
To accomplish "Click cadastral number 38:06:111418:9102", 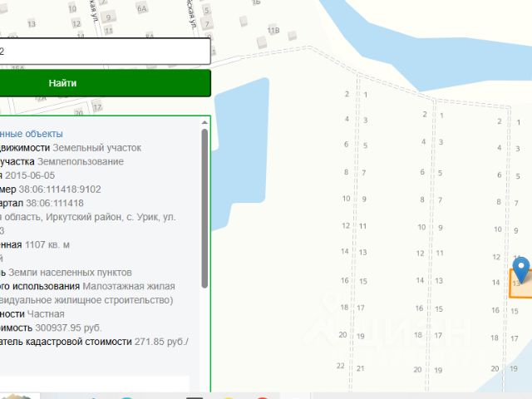I will coord(60,190).
